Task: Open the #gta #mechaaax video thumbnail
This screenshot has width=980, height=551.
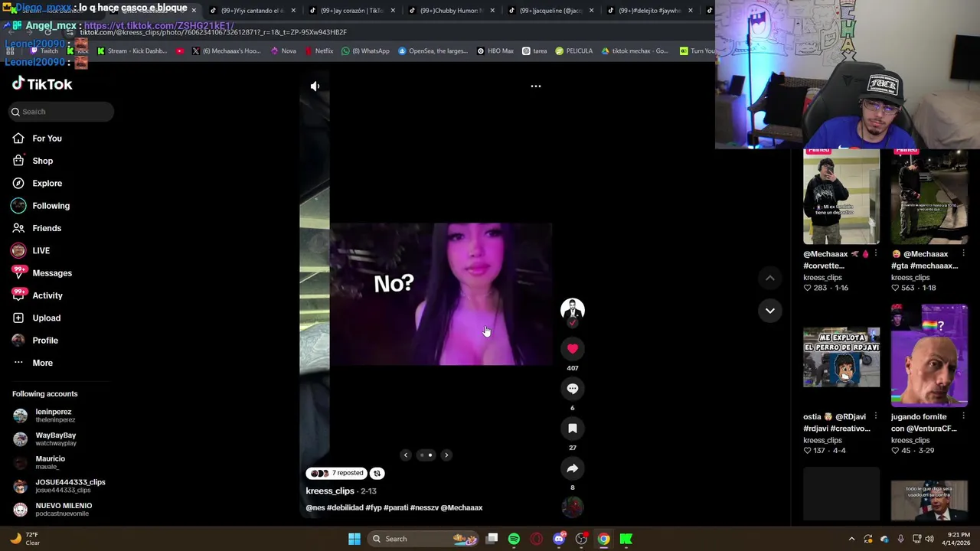Action: tap(929, 196)
